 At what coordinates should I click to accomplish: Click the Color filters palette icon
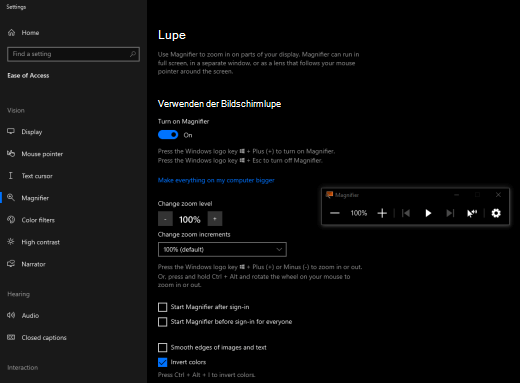coord(11,219)
